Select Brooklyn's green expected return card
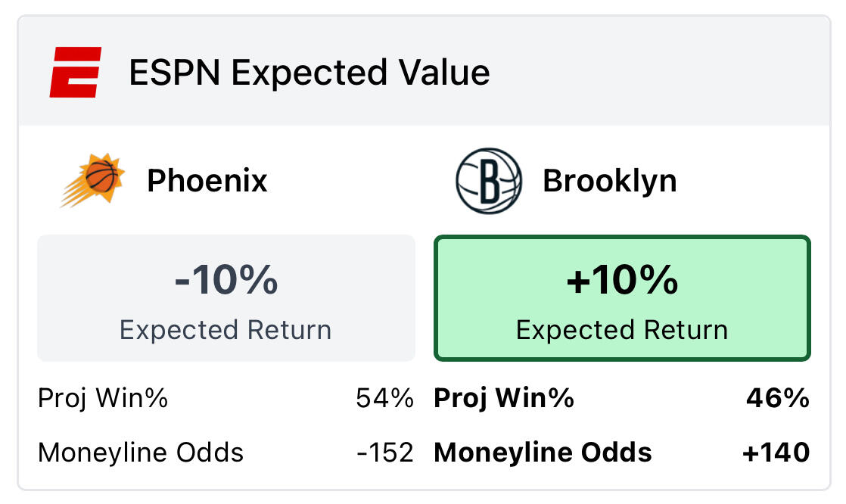The image size is (846, 504). (622, 298)
